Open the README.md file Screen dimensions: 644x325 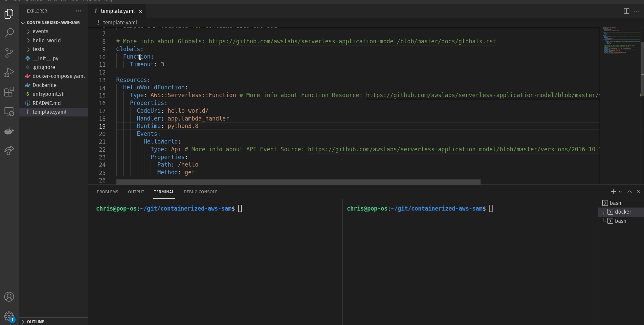pos(53,103)
